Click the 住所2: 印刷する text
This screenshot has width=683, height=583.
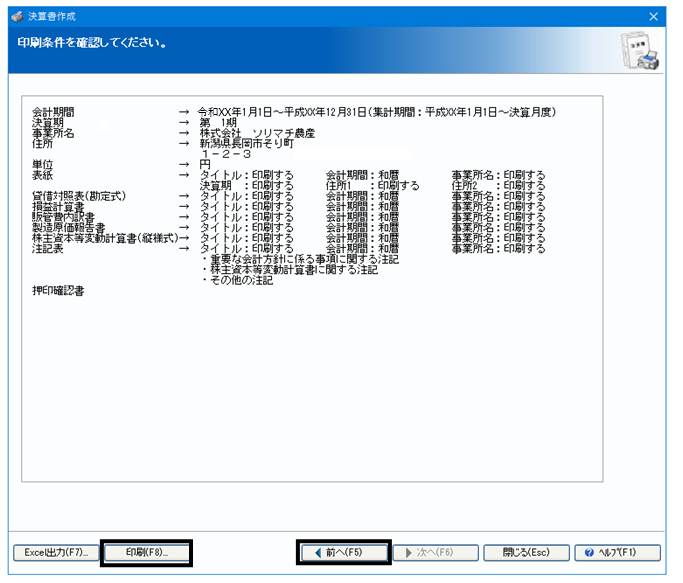point(499,186)
